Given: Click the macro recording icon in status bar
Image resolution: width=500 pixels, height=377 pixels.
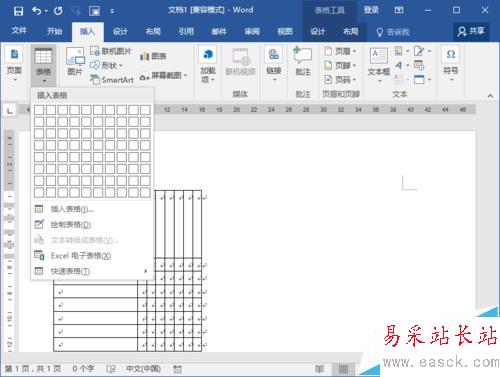Looking at the screenshot, I should [x=178, y=369].
